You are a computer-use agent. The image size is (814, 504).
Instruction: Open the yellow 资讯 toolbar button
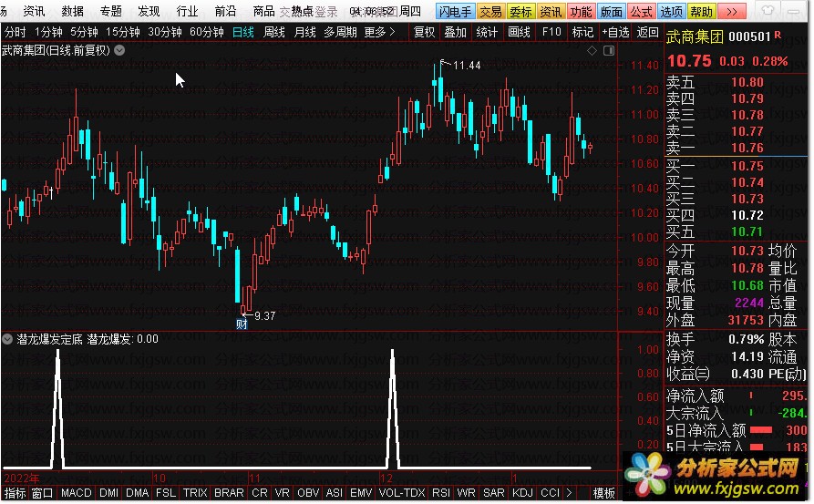pos(551,12)
